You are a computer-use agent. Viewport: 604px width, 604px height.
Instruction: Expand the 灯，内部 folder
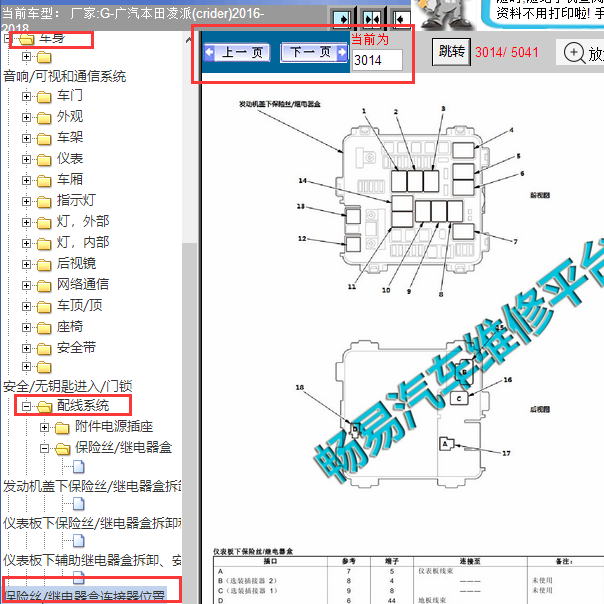[26, 243]
